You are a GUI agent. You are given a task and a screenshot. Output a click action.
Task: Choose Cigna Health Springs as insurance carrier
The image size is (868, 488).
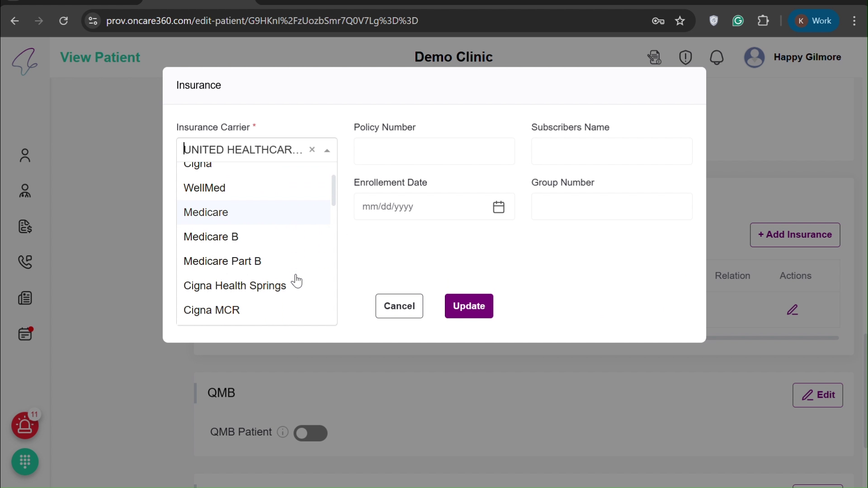234,286
